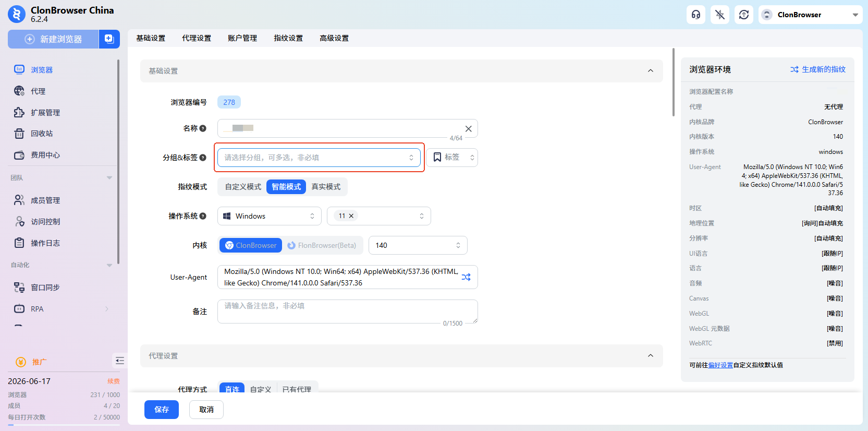Click help icon next to 分组&标签

203,158
